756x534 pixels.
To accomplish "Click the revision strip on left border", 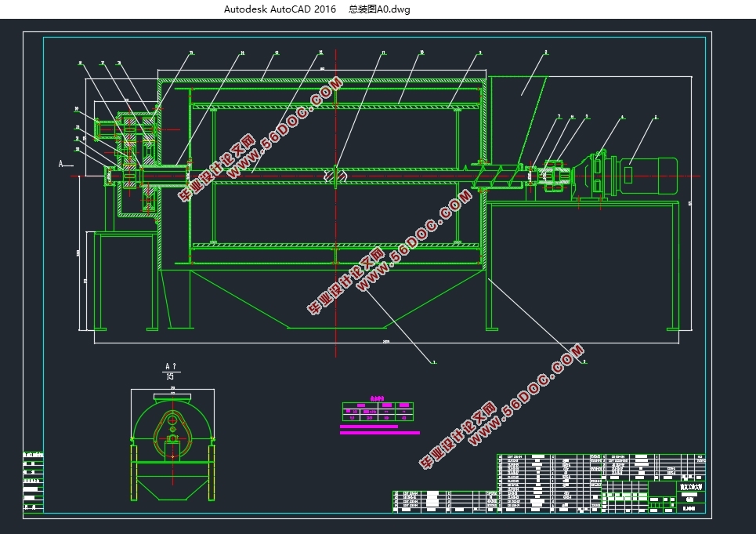I will (33, 482).
